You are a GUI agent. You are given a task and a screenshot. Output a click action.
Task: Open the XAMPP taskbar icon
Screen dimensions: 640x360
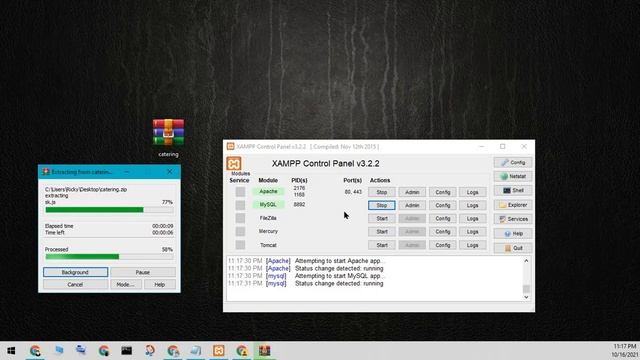click(218, 351)
